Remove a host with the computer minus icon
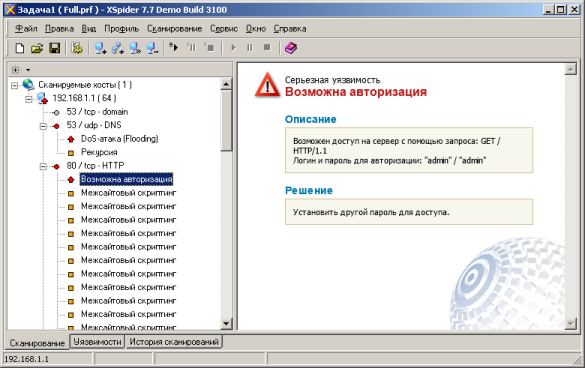The width and height of the screenshot is (585, 368). pos(152,48)
